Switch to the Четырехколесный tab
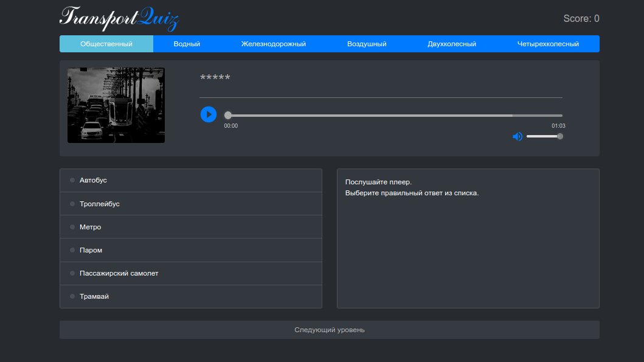The height and width of the screenshot is (362, 644). click(x=547, y=43)
